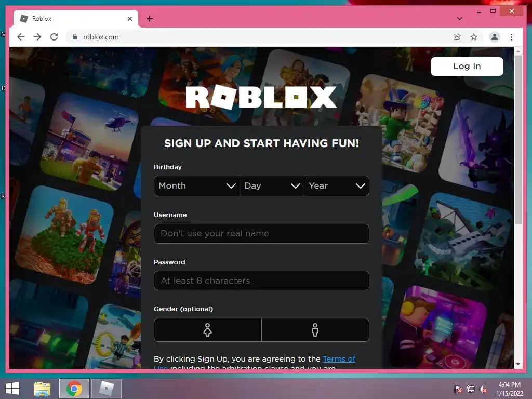The width and height of the screenshot is (532, 399).
Task: Click the Sign Up and Start Having Fun heading
Action: [x=261, y=143]
